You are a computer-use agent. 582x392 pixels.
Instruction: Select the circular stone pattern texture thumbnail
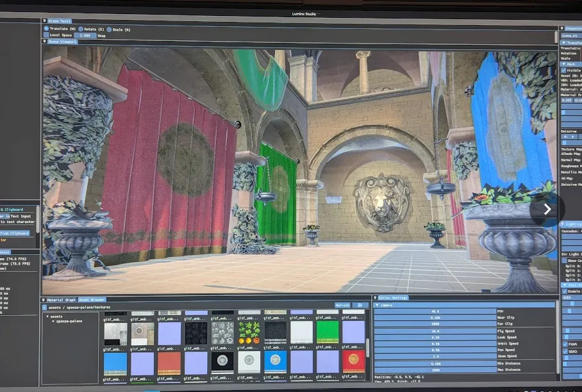coord(142,334)
